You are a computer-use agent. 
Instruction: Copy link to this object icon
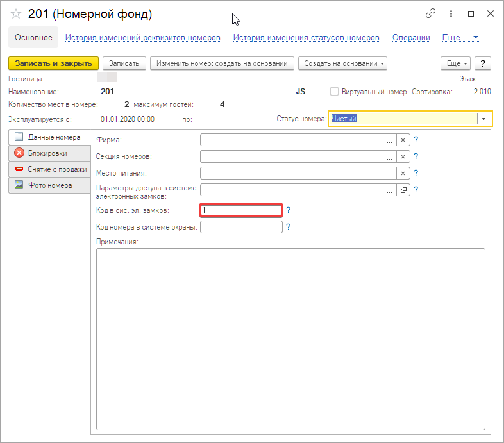point(430,13)
